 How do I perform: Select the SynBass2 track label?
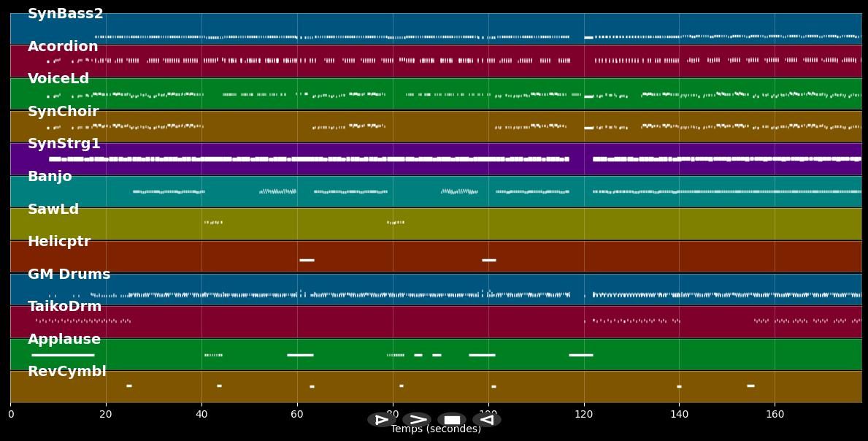(x=66, y=14)
